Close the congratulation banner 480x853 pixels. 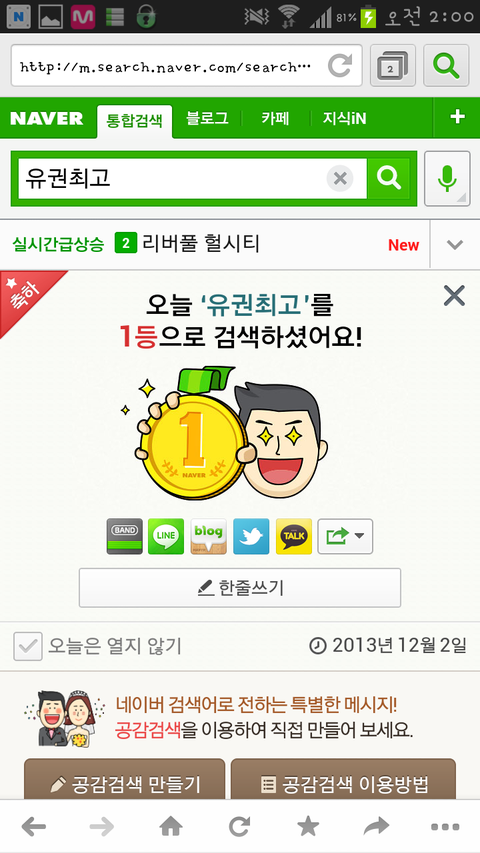[454, 296]
